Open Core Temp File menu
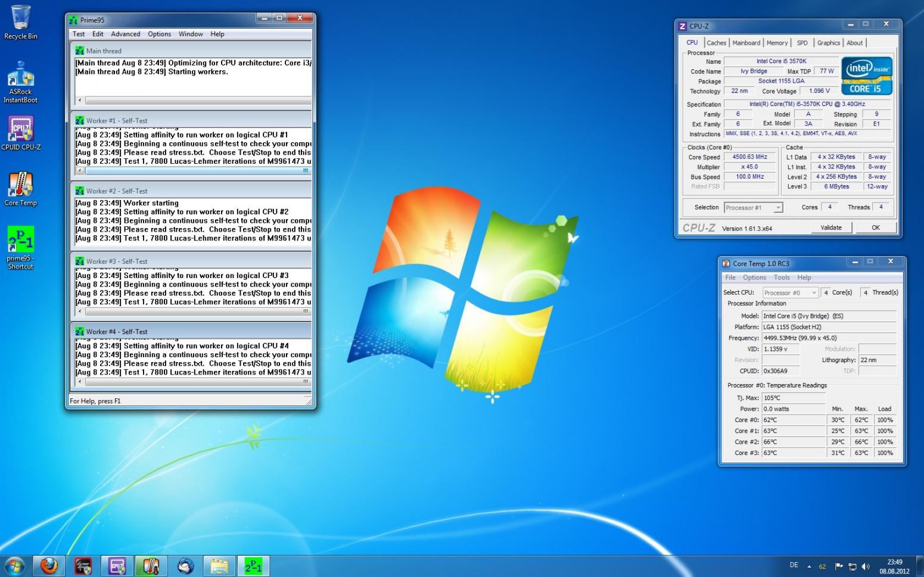The image size is (924, 577). point(730,277)
